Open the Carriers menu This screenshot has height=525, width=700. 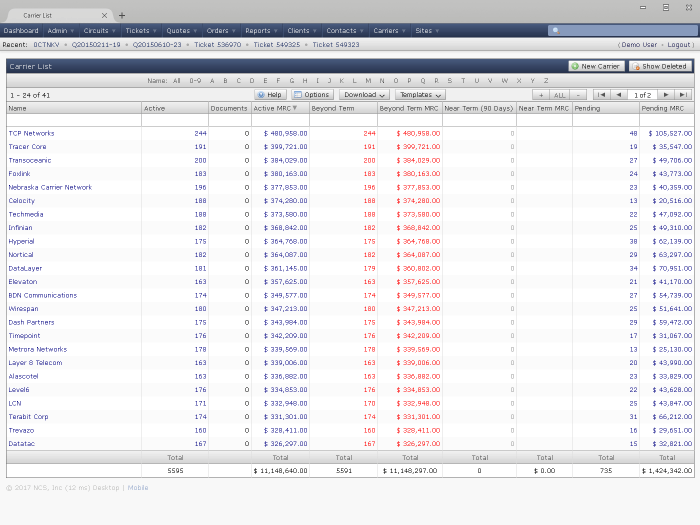pyautogui.click(x=388, y=31)
